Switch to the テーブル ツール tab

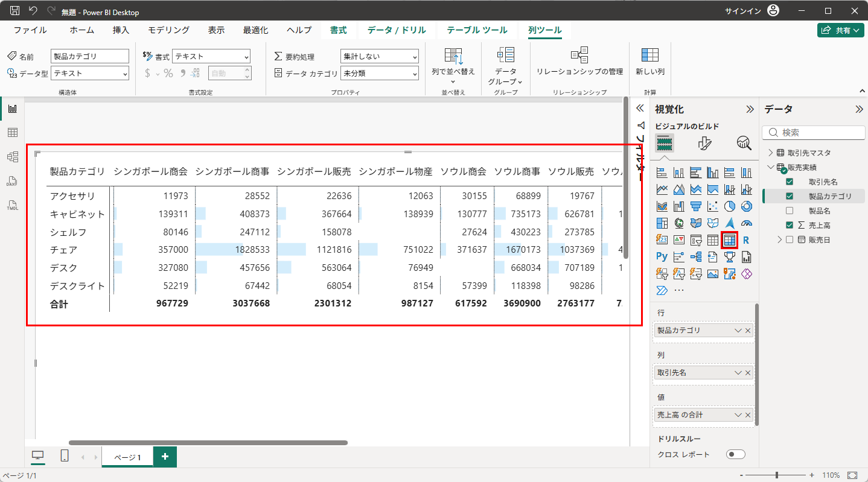point(477,30)
